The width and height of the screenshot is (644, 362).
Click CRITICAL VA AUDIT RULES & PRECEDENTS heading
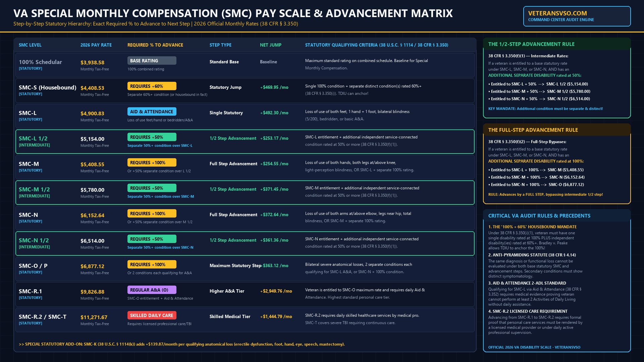tap(539, 216)
